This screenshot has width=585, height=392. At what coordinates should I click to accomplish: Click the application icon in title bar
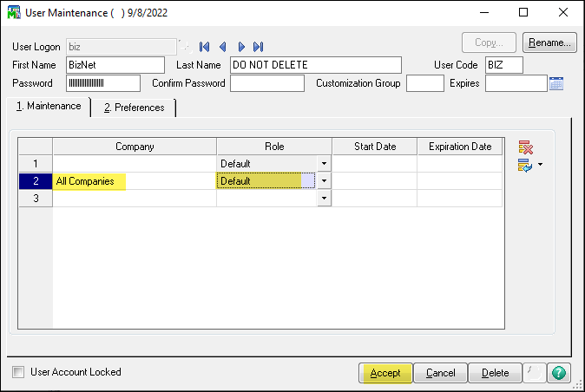click(x=14, y=13)
